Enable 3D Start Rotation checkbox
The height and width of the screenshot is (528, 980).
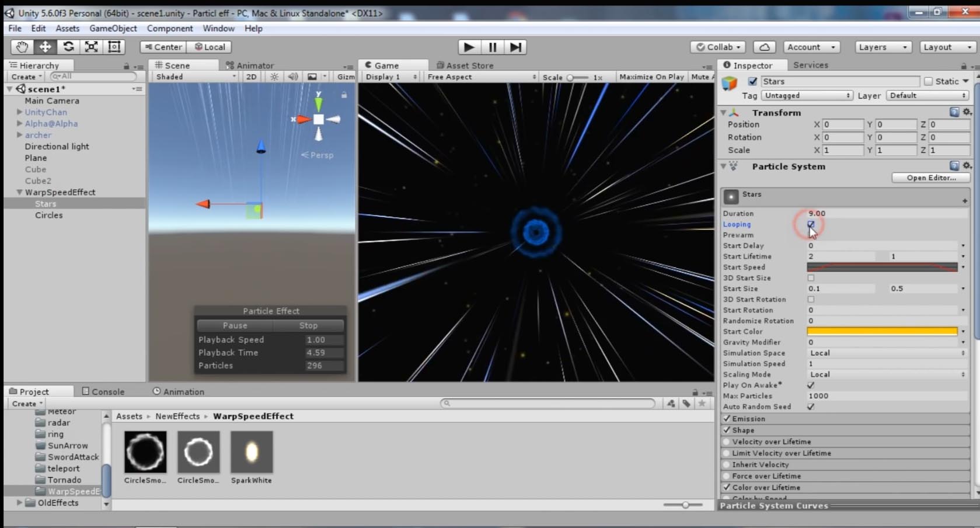tap(811, 300)
